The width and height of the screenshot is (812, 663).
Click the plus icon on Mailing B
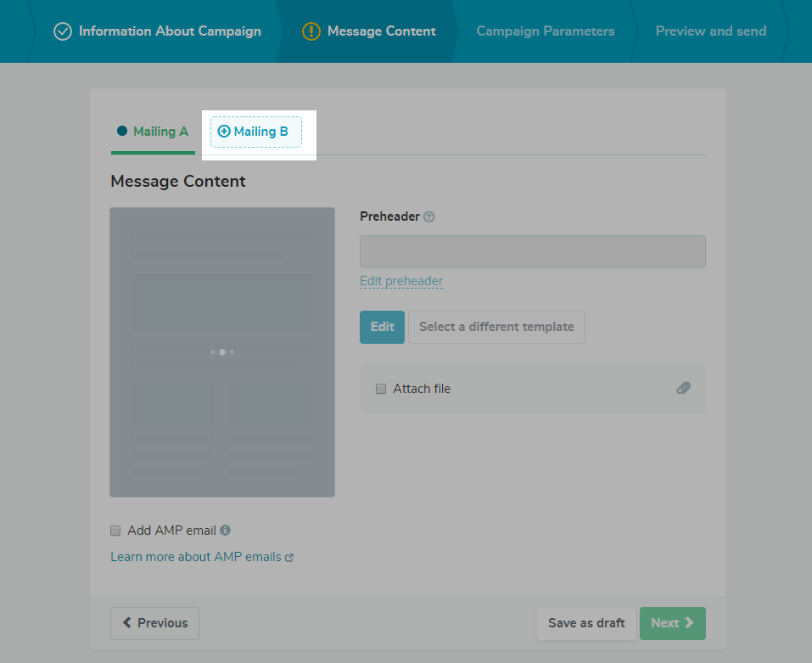224,132
